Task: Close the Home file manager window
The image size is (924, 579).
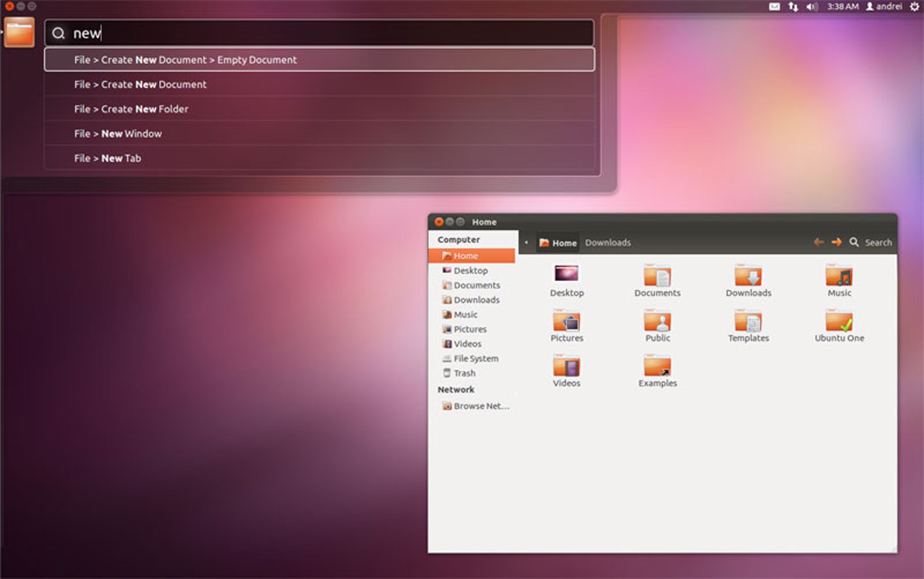Action: pos(439,222)
